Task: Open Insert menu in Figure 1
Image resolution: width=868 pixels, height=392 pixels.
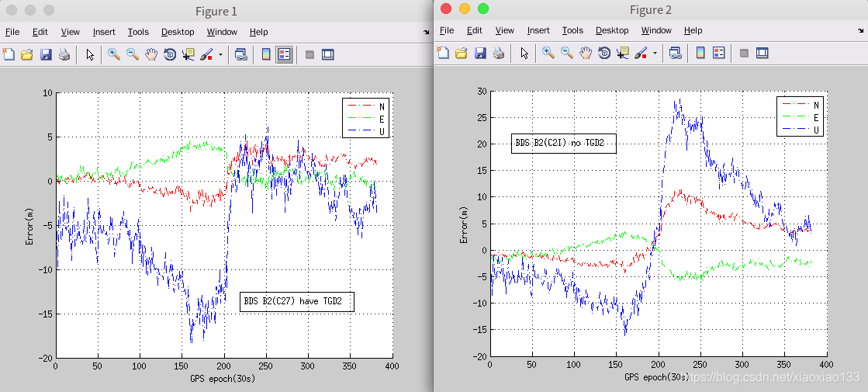Action: (x=104, y=32)
